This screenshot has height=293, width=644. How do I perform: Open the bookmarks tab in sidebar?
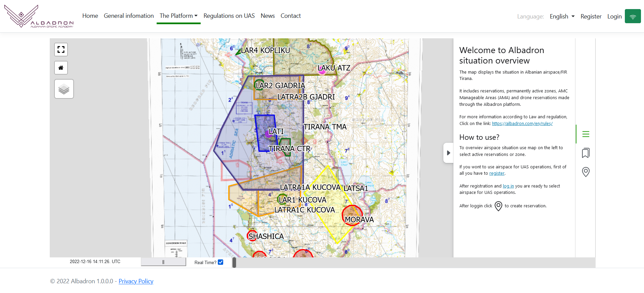click(x=586, y=153)
